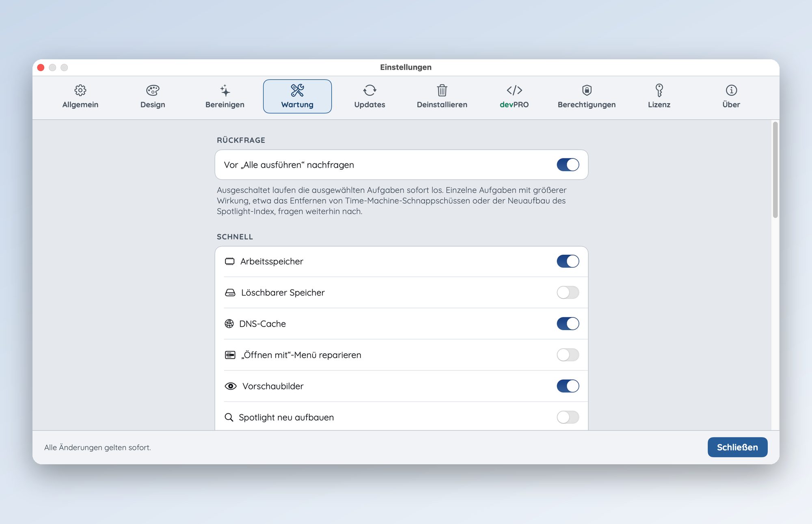Disable the Vorschaubilder switch
The image size is (812, 524).
point(568,386)
